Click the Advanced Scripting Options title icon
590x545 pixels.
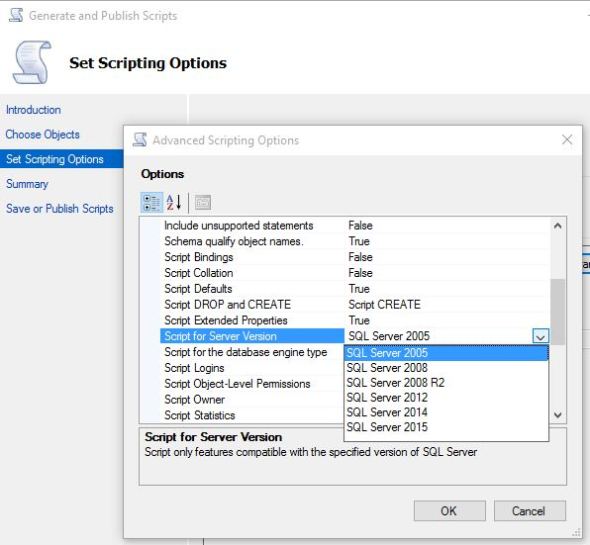140,140
